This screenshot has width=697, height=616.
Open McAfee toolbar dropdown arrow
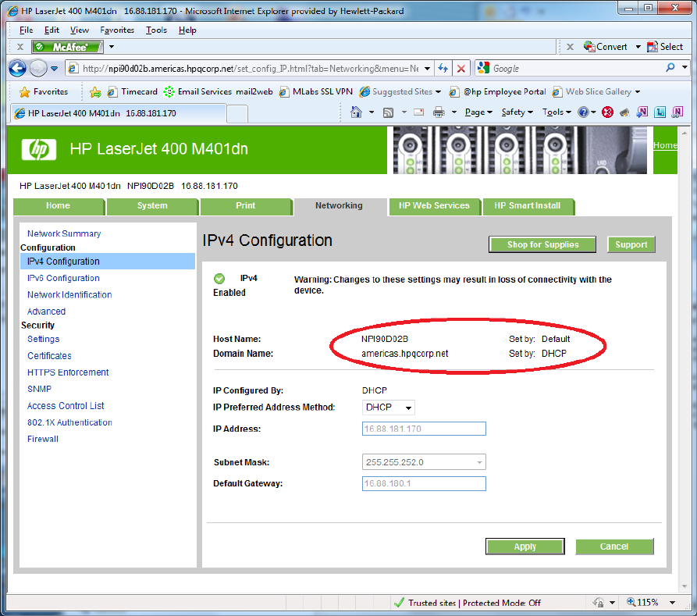pos(112,47)
